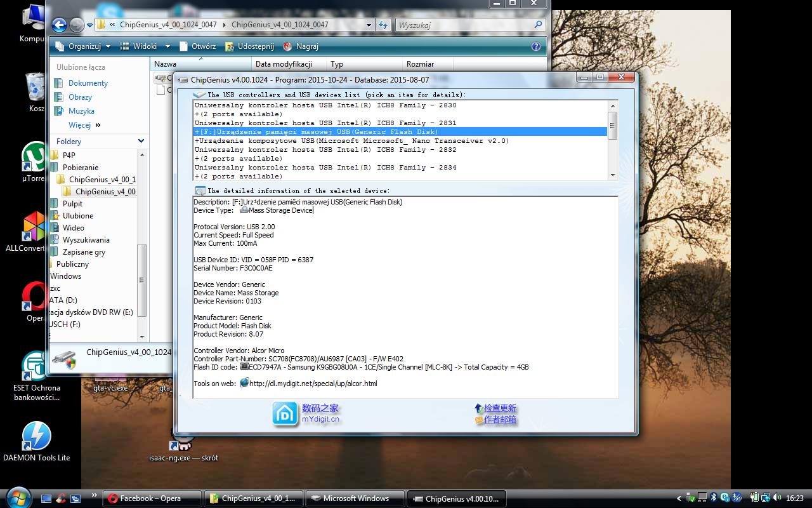812x508 pixels.
Task: Expand the Widoki dropdown arrow
Action: [x=167, y=46]
